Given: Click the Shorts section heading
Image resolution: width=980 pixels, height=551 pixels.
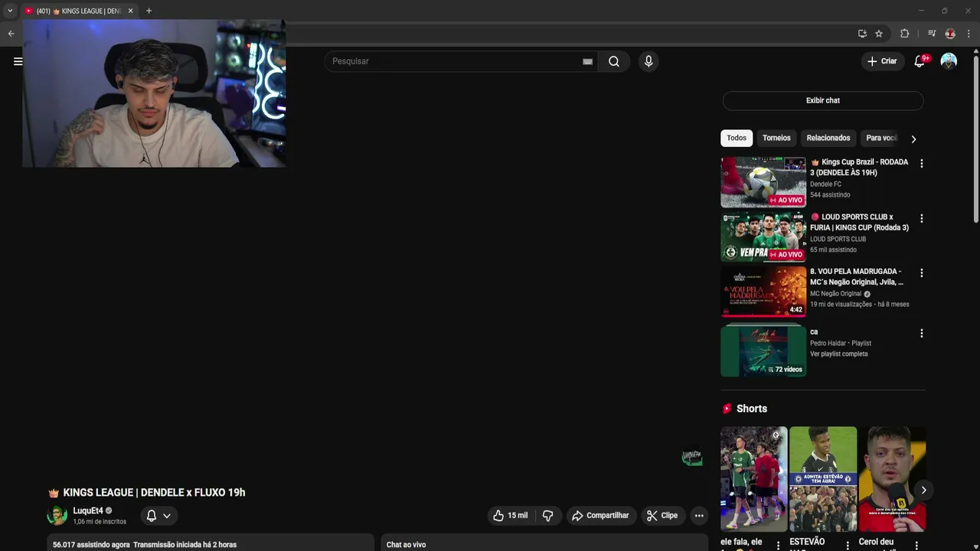Looking at the screenshot, I should 751,409.
